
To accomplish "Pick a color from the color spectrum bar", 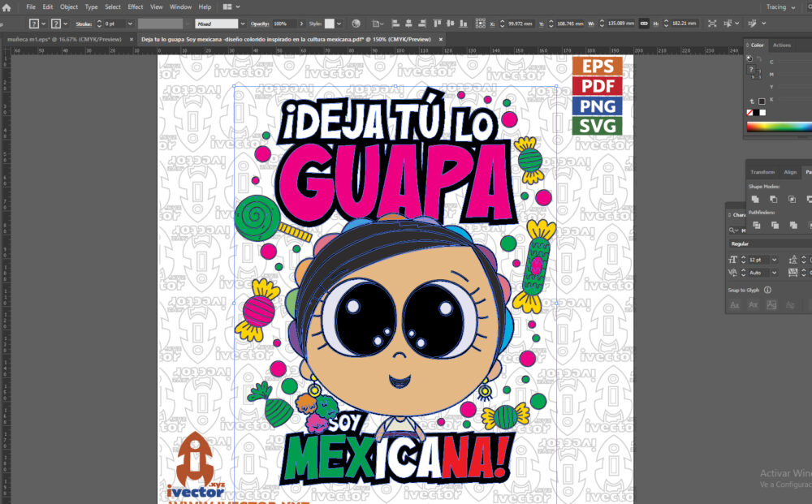I will coord(779,127).
